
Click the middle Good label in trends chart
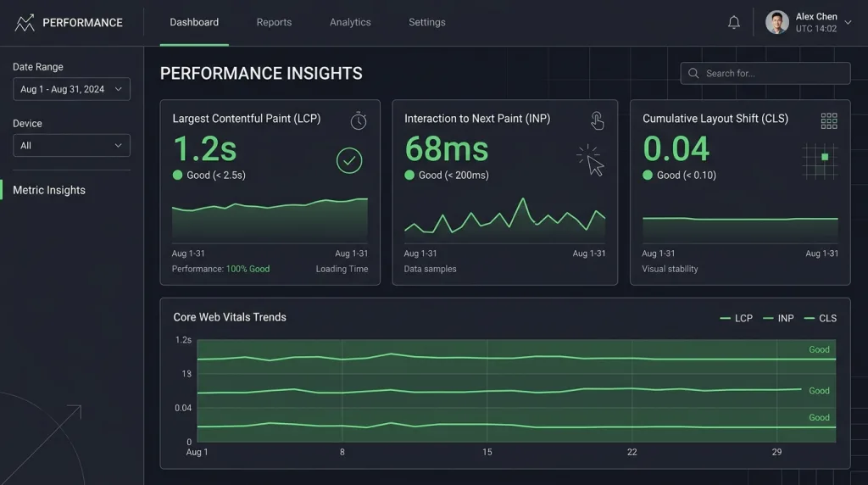click(x=820, y=391)
